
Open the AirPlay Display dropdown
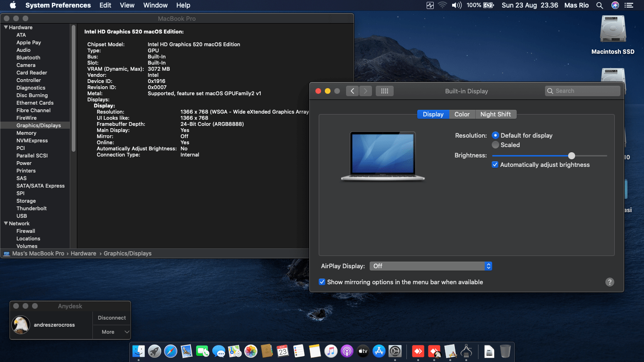tap(430, 266)
